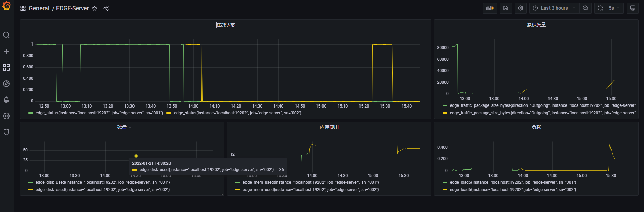Cycle view mode with monitor icon
This screenshot has height=212, width=644.
point(632,8)
